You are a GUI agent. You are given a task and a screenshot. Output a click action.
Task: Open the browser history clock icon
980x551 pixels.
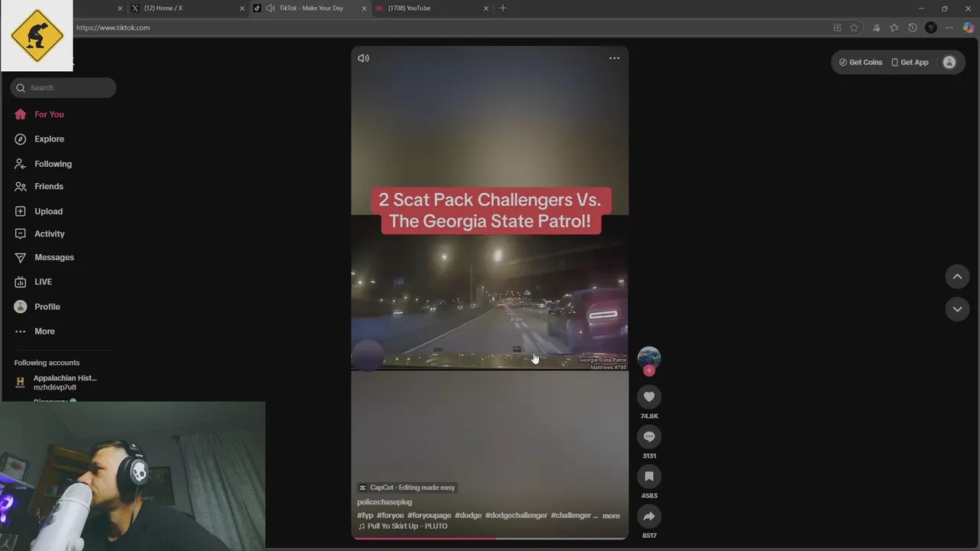point(913,28)
